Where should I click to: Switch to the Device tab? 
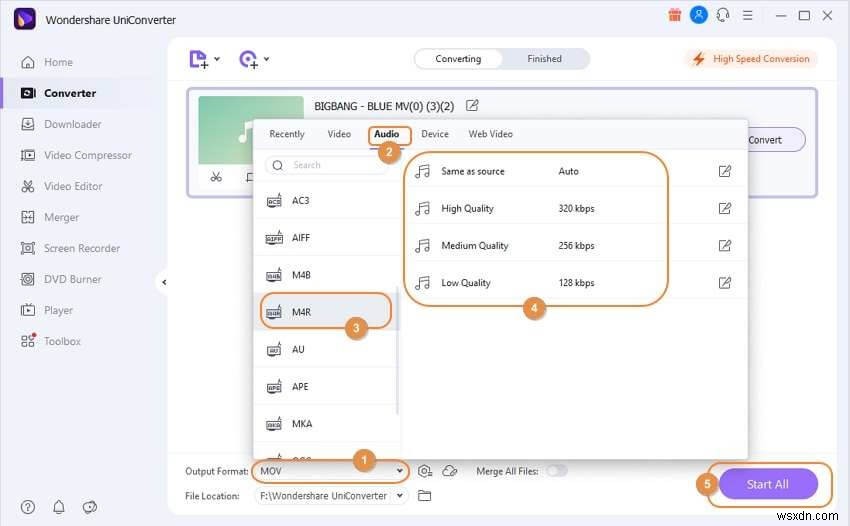tap(435, 134)
